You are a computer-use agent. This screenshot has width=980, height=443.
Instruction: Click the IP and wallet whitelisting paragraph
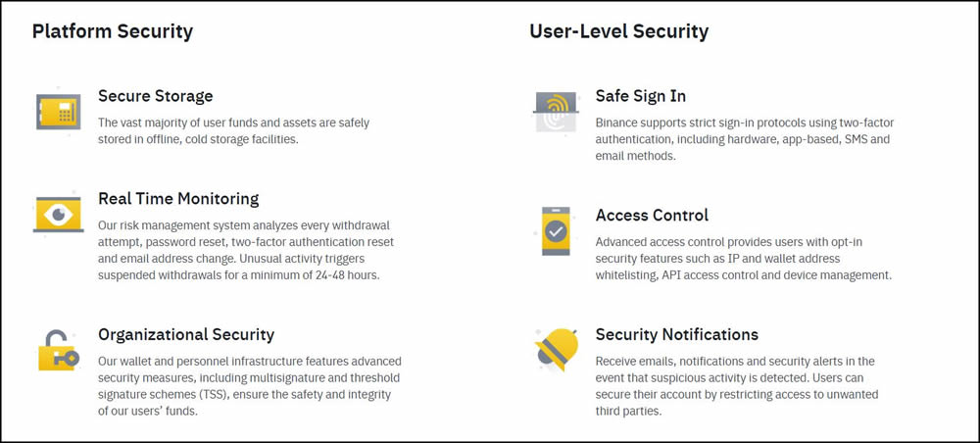pyautogui.click(x=743, y=259)
